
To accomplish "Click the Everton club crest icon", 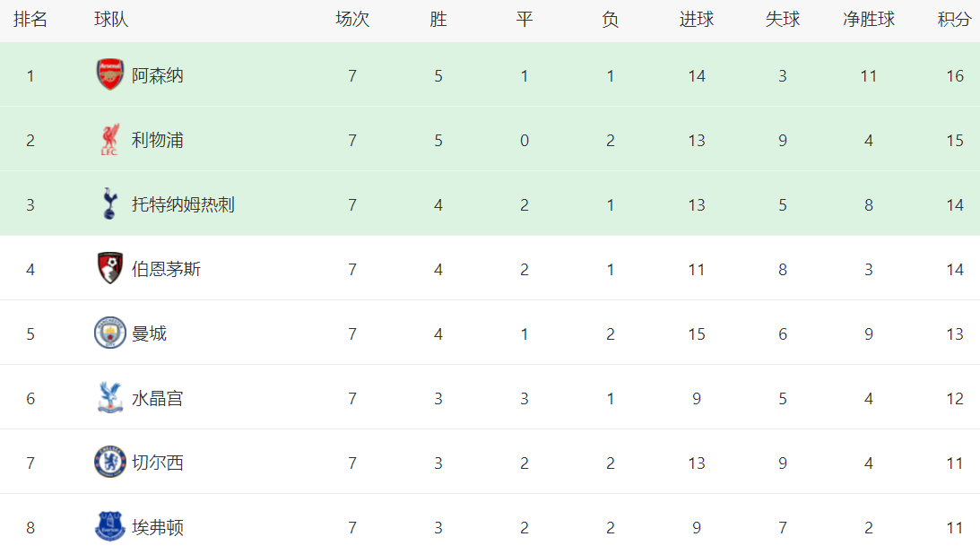I will [109, 527].
